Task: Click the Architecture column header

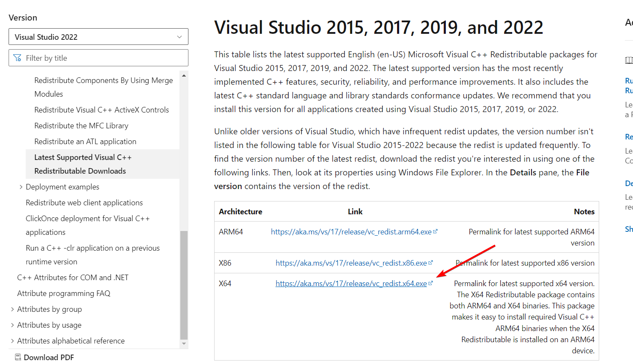Action: pos(241,212)
